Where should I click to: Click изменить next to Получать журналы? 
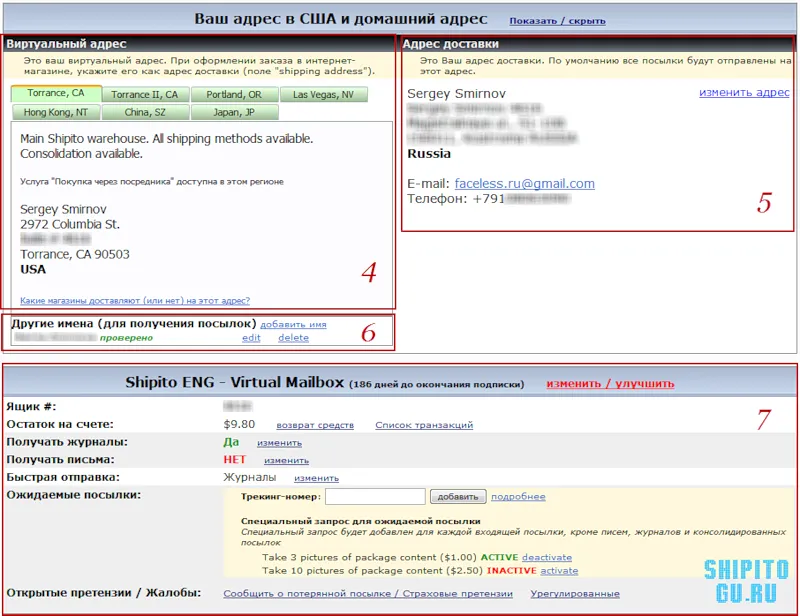click(x=279, y=443)
